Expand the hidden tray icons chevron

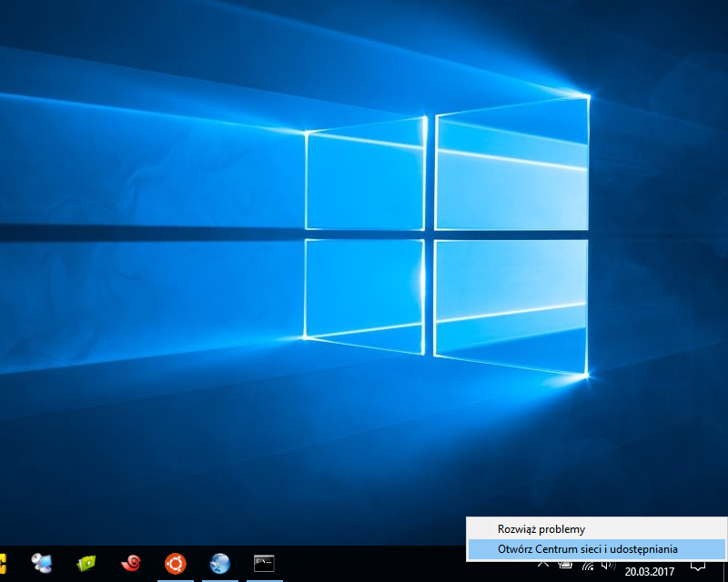coord(543,565)
